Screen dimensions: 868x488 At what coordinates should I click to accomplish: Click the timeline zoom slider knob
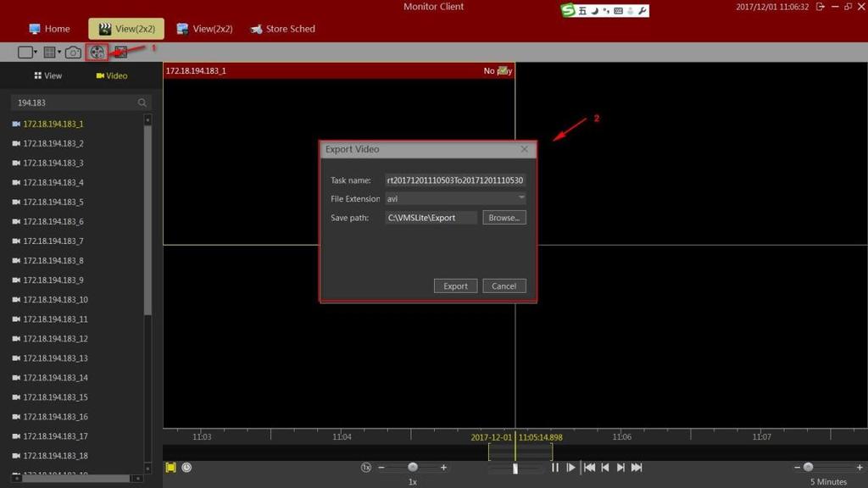pyautogui.click(x=808, y=468)
